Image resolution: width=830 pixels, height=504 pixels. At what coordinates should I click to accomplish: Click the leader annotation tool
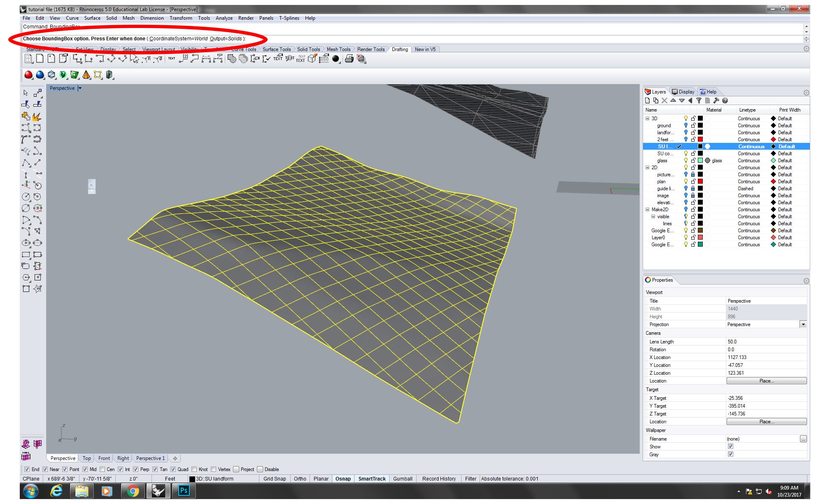click(194, 59)
